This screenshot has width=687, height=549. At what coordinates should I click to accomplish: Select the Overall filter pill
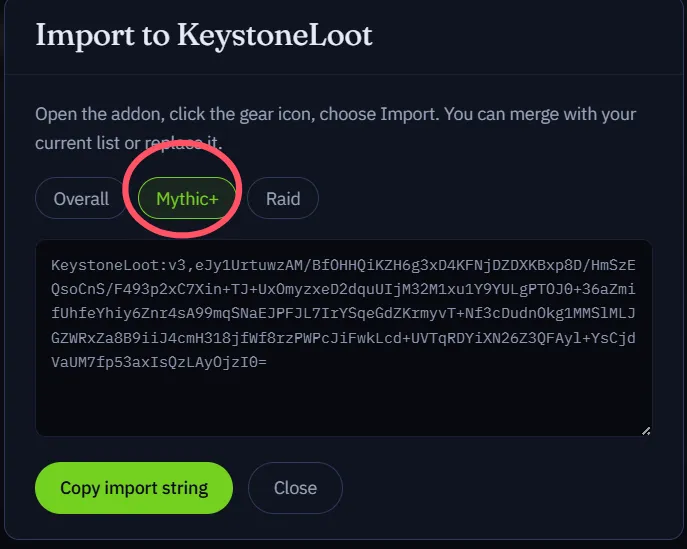81,198
